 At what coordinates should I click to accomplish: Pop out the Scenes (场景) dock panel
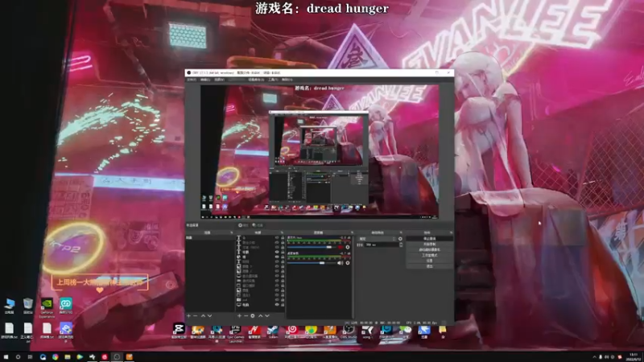tap(231, 232)
